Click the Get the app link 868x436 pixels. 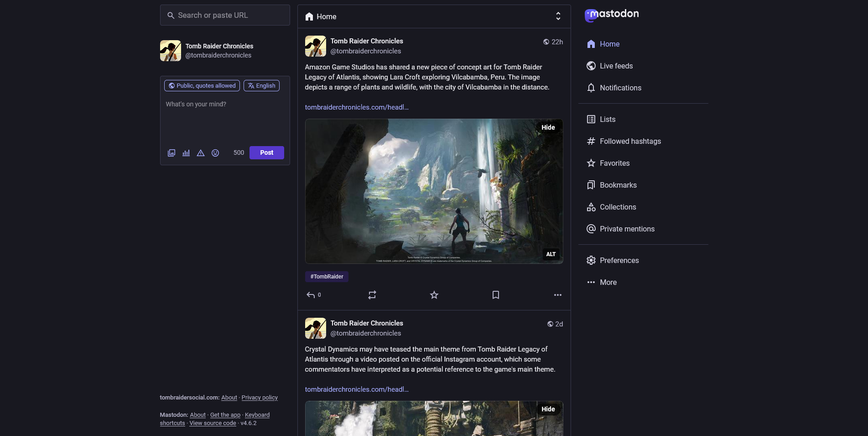tap(225, 415)
